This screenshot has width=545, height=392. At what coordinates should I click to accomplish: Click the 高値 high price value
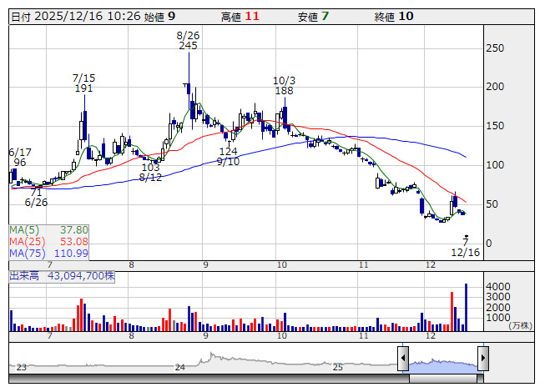pos(253,16)
